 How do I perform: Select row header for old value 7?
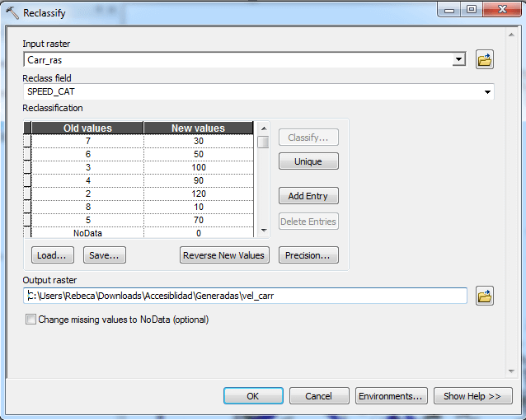[27, 141]
